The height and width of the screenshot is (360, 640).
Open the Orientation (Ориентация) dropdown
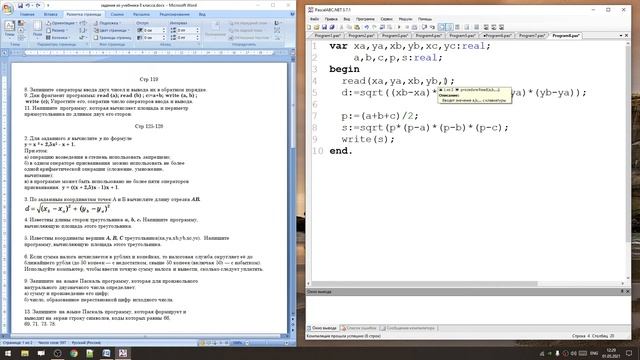click(62, 23)
